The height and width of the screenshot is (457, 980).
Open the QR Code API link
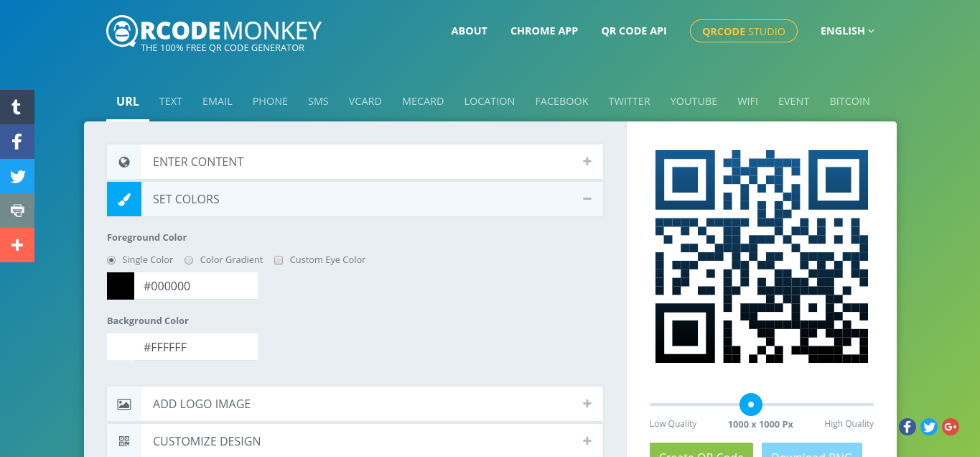pos(634,31)
